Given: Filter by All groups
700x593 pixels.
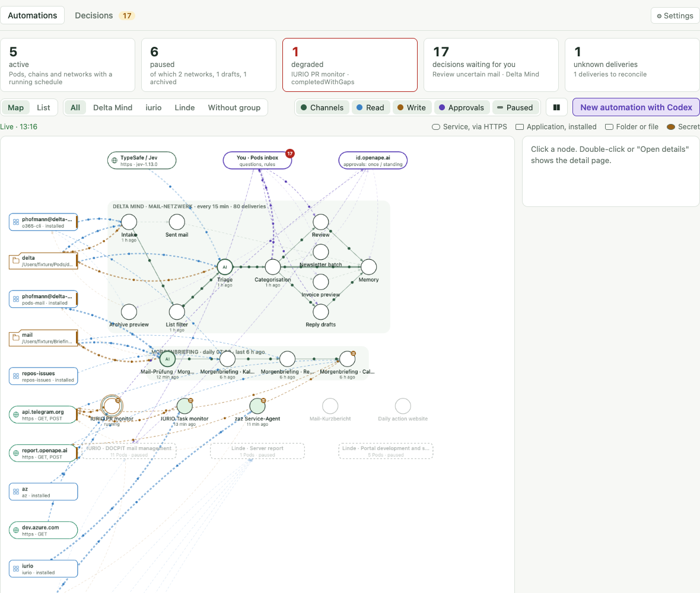Looking at the screenshot, I should pyautogui.click(x=75, y=107).
